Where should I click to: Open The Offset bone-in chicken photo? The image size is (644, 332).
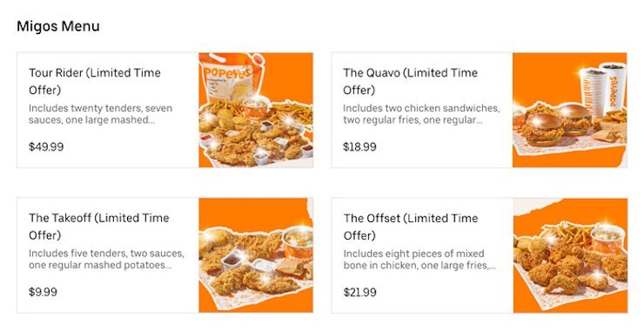[x=570, y=255]
